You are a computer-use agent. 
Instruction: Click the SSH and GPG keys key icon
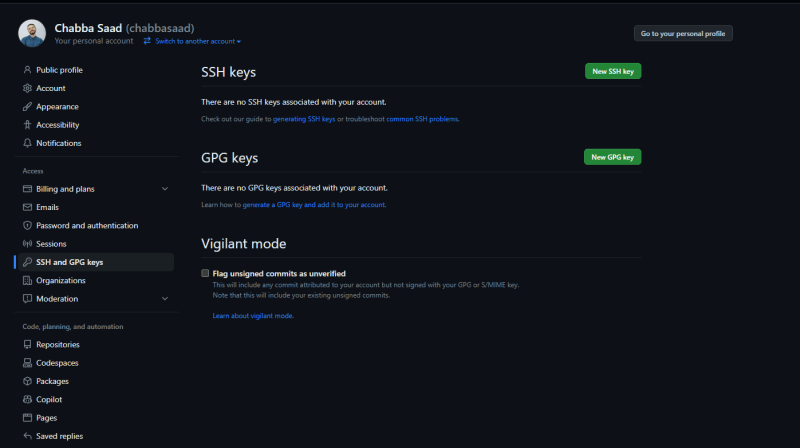(27, 262)
